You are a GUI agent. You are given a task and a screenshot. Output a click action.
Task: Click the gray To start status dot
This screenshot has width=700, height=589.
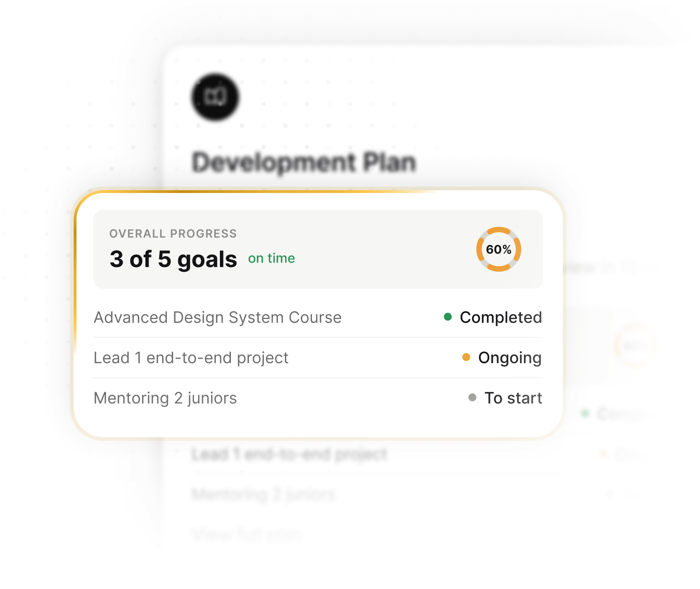pos(472,397)
